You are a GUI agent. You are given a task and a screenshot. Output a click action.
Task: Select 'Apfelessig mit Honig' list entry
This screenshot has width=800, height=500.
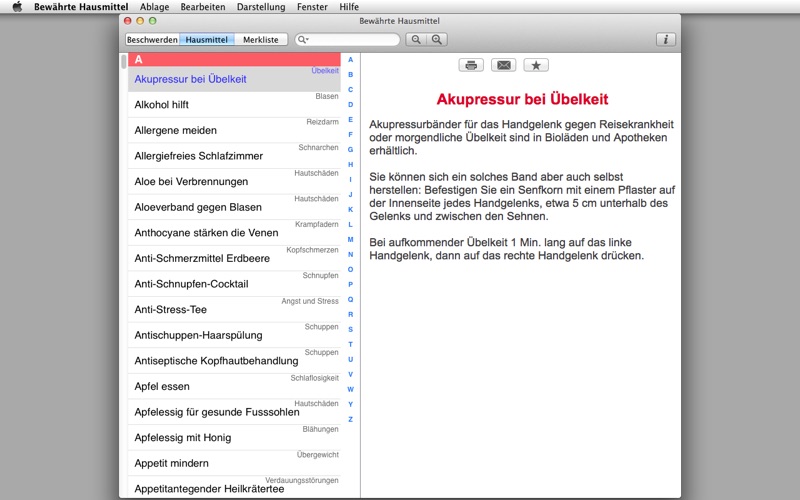(234, 438)
